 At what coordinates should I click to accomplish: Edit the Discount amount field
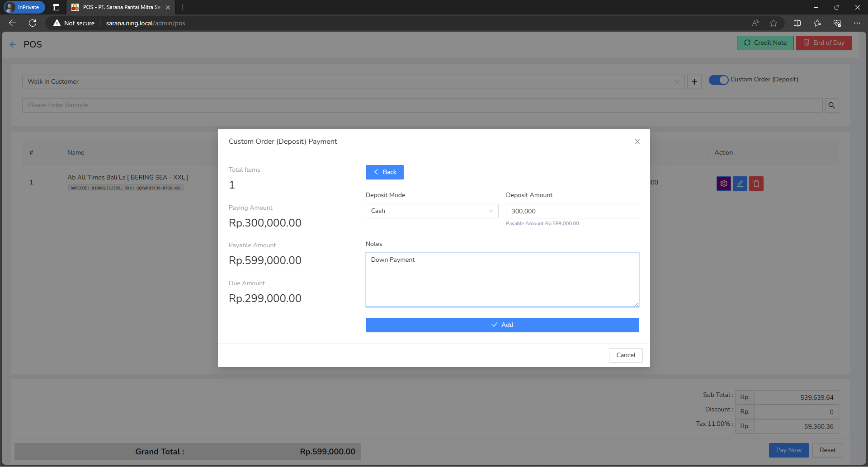[797, 412]
